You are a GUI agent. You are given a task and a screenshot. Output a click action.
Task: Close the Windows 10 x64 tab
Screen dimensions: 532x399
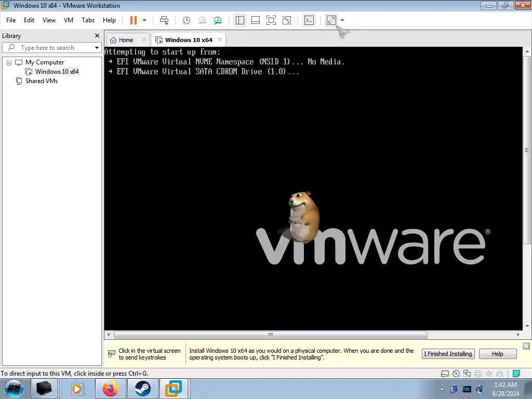(x=220, y=39)
